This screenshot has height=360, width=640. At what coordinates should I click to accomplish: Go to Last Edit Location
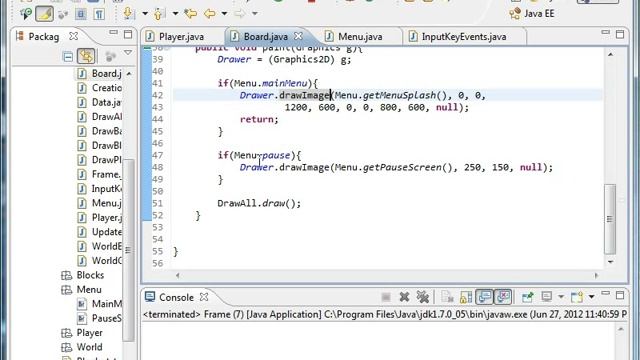point(190,14)
